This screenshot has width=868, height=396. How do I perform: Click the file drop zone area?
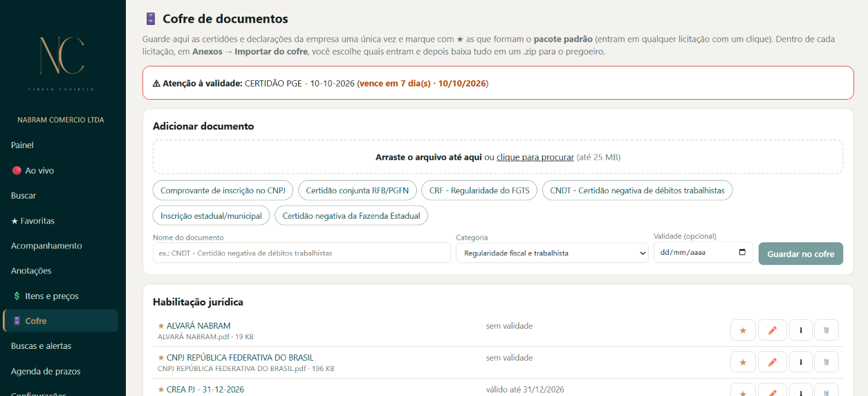coord(498,157)
